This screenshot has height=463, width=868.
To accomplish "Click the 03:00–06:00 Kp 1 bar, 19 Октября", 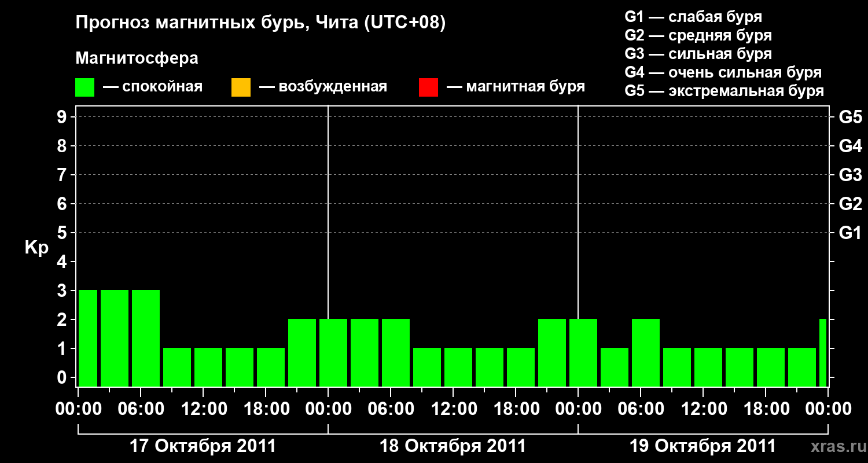I will [615, 367].
